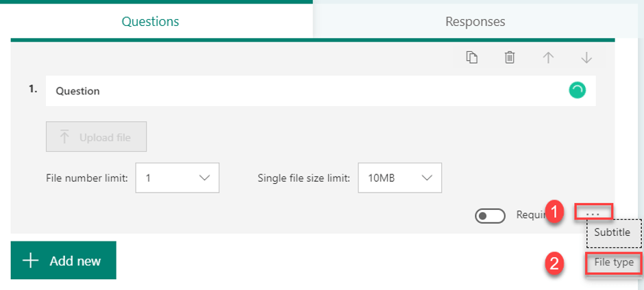The width and height of the screenshot is (644, 290).
Task: Click the chevron next to 10MB
Action: click(x=428, y=178)
